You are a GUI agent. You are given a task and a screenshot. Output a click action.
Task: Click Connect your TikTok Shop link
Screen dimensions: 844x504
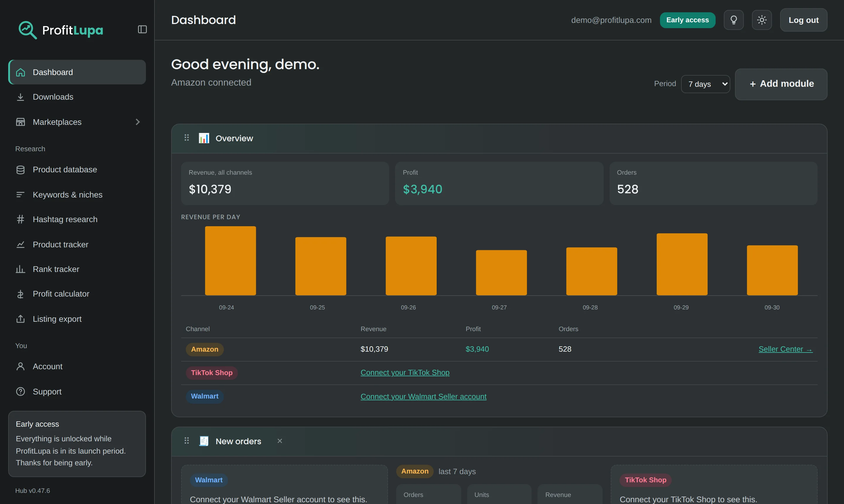click(405, 372)
